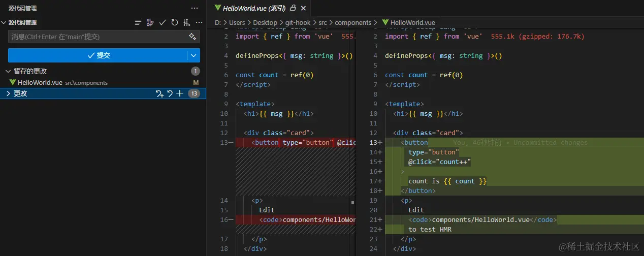Open the git graph branch icon
Screen dimensions: 644x256
tap(150, 22)
